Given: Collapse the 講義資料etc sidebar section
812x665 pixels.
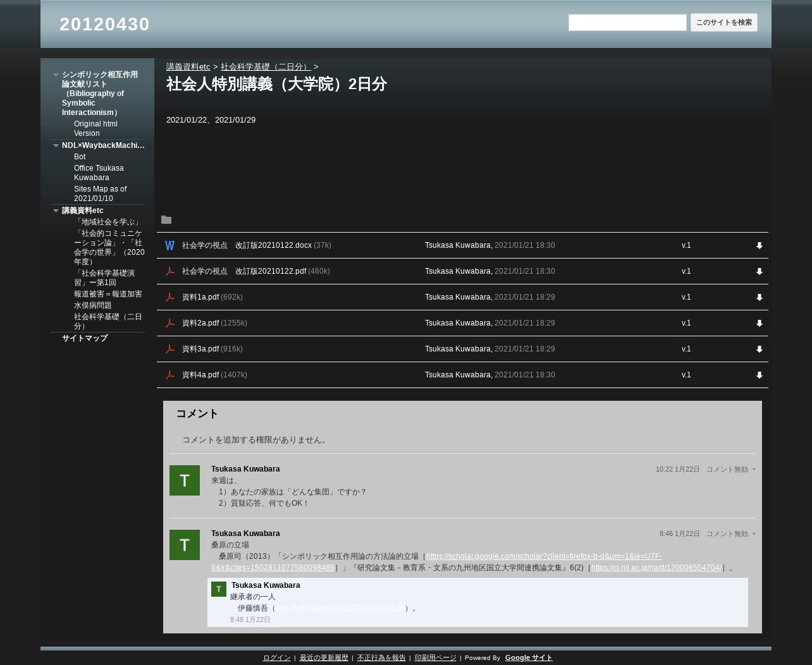Looking at the screenshot, I should (x=56, y=210).
